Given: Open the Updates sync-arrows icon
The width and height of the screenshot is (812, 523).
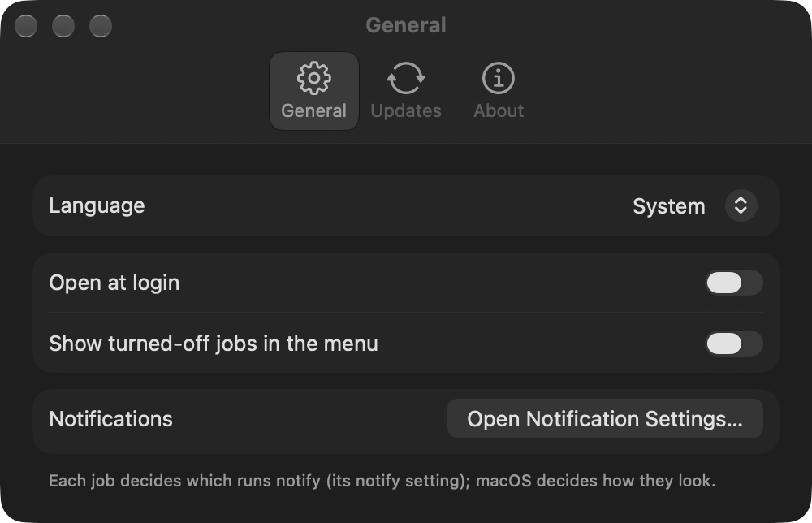Looking at the screenshot, I should pyautogui.click(x=406, y=78).
